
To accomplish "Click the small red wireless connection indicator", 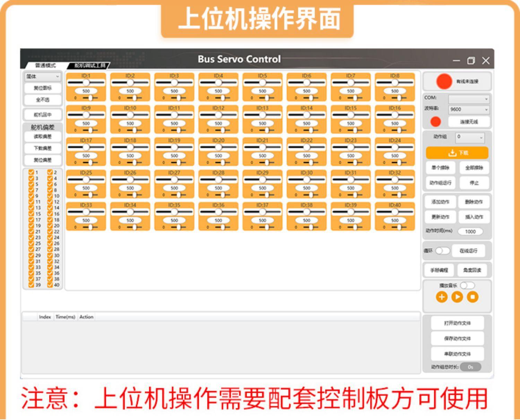I will [x=435, y=122].
